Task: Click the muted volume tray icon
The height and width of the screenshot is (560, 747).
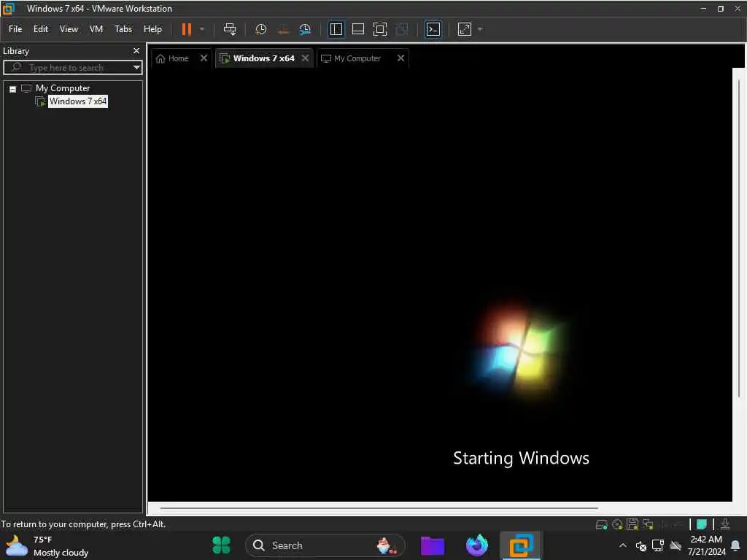Action: [x=640, y=545]
